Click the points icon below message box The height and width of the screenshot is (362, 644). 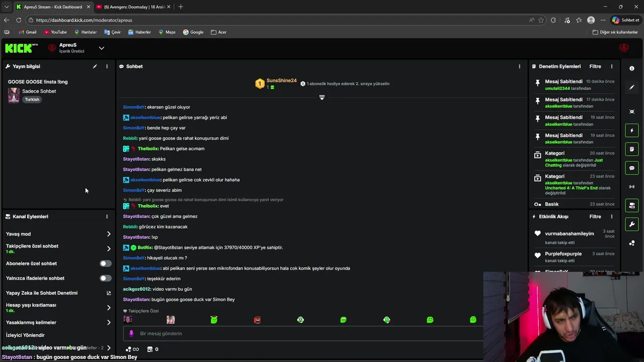(x=128, y=349)
